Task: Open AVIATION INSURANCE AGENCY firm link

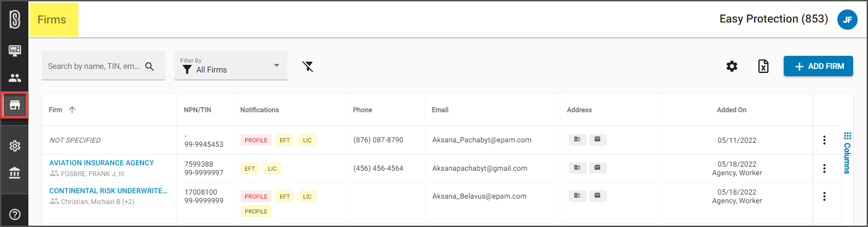Action: point(101,163)
